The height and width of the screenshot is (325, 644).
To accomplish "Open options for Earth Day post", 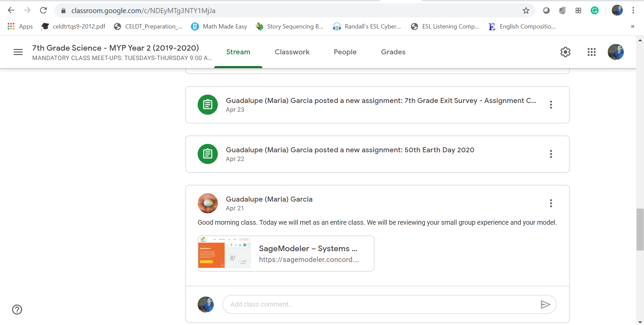I will [551, 154].
